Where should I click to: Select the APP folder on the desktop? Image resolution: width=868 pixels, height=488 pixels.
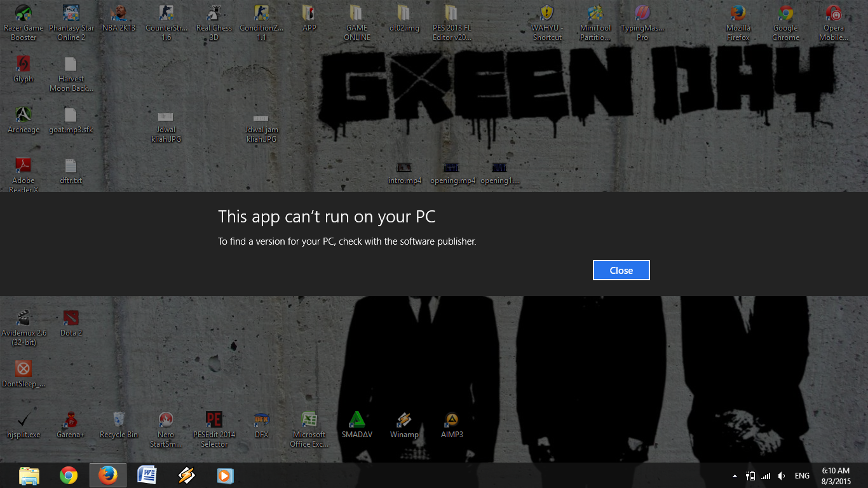pos(309,18)
